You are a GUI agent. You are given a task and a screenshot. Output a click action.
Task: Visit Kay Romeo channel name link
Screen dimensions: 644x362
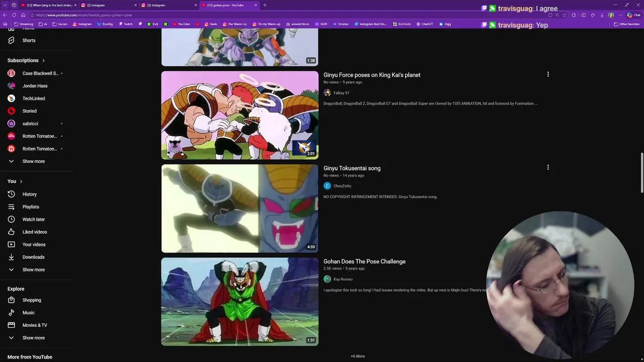(343, 279)
